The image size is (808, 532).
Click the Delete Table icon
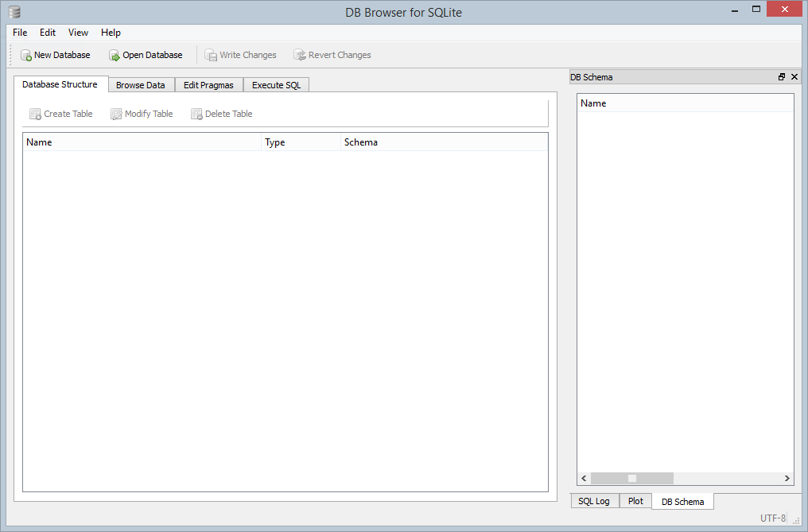[196, 115]
